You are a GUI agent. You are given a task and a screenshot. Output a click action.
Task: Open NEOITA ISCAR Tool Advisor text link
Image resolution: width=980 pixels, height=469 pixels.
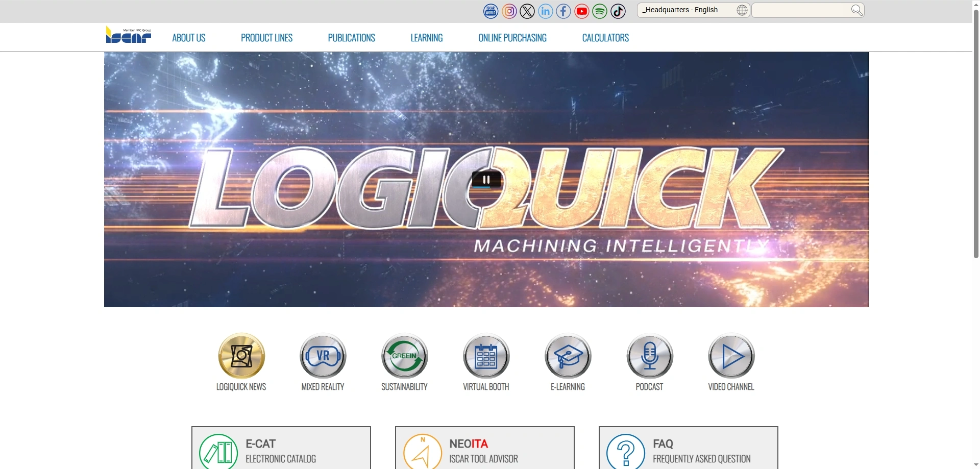484,451
